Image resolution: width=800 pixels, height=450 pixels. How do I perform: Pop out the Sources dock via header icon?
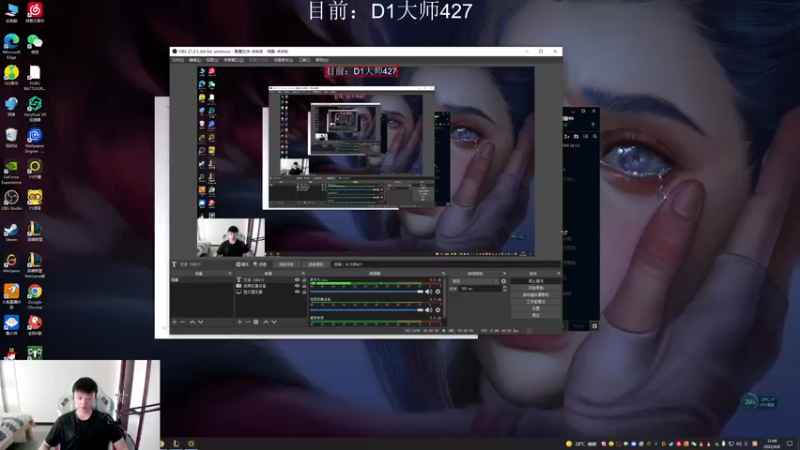(303, 273)
